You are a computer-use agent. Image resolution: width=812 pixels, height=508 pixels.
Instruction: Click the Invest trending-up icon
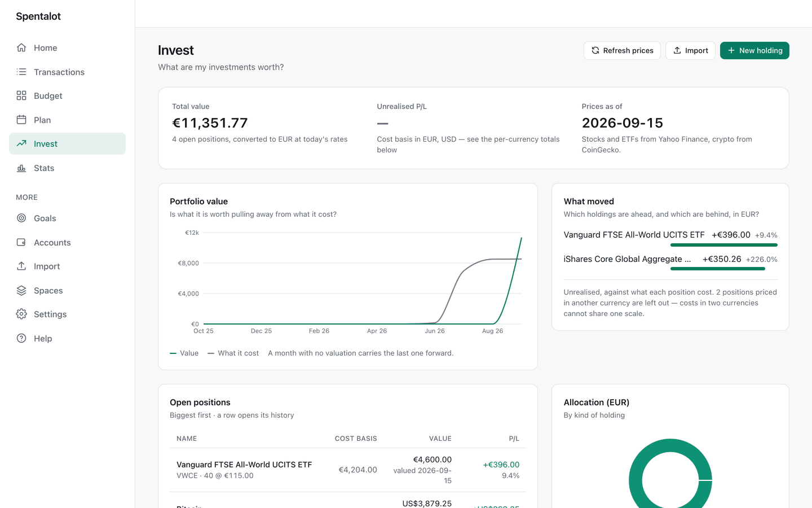(21, 144)
